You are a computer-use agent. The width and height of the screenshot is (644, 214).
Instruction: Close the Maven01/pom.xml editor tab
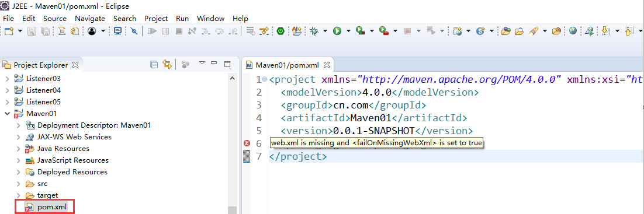click(x=327, y=65)
